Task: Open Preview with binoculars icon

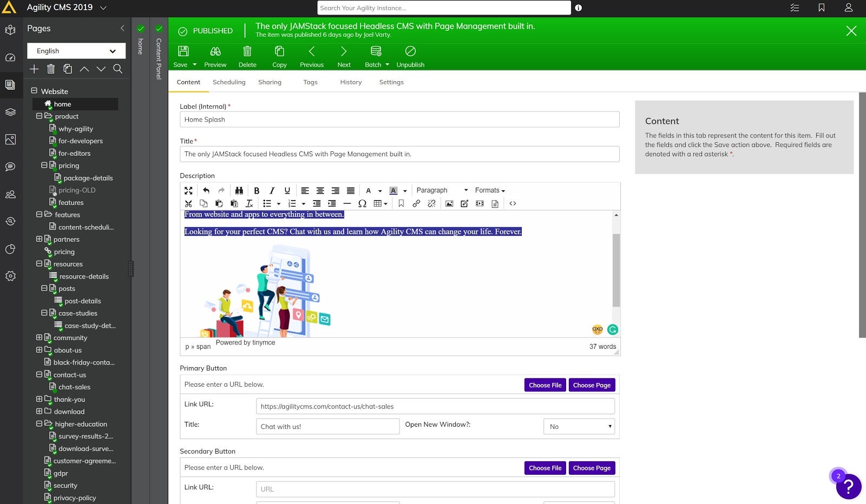Action: (215, 51)
